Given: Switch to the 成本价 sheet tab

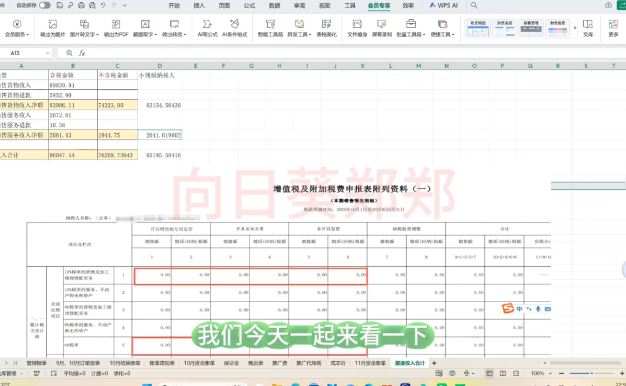Looking at the screenshot, I should click(x=338, y=363).
